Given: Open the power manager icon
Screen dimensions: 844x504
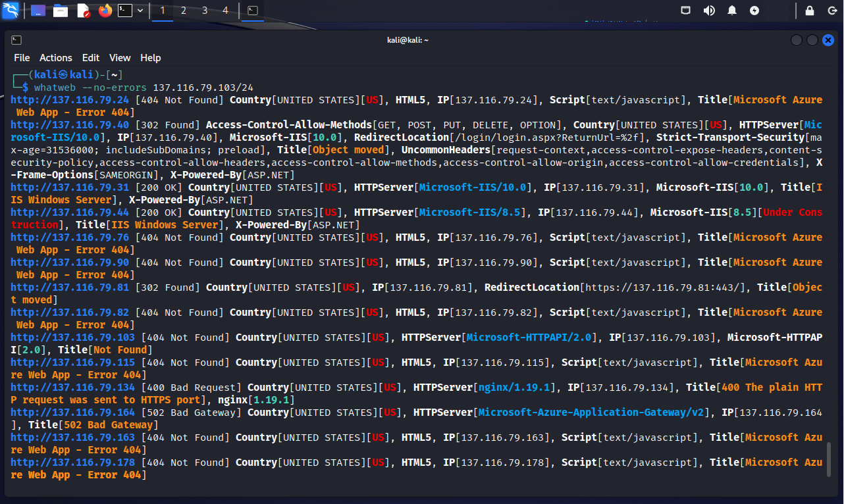Looking at the screenshot, I should pos(754,11).
